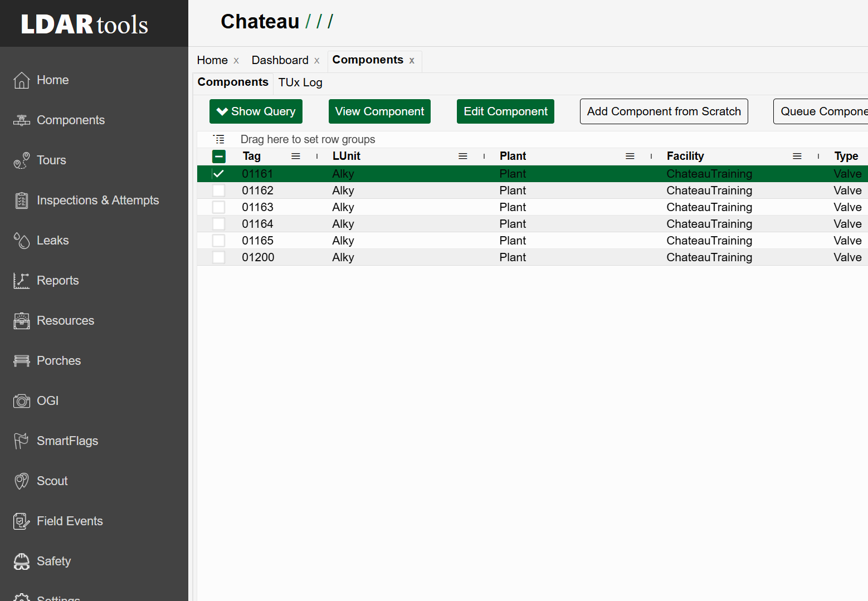Expand the Show Query panel
This screenshot has height=601, width=868.
[256, 111]
